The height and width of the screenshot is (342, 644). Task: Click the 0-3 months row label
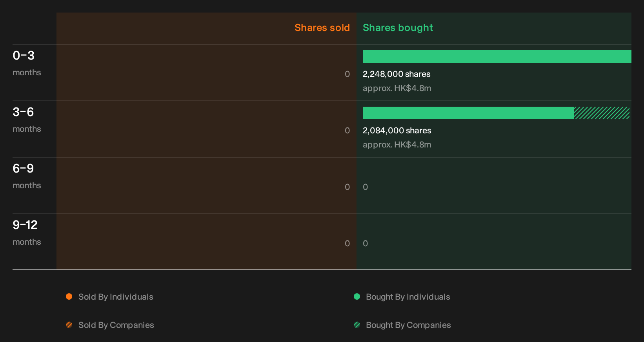27,63
